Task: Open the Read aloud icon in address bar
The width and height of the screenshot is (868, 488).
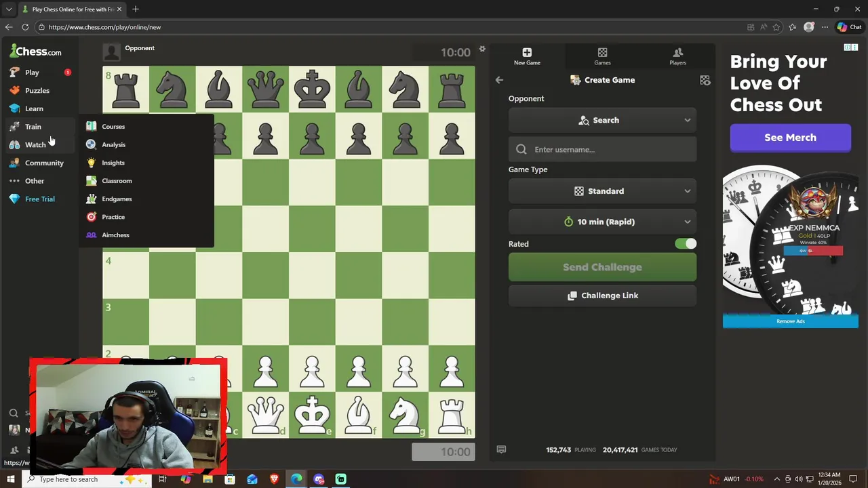Action: [764, 27]
